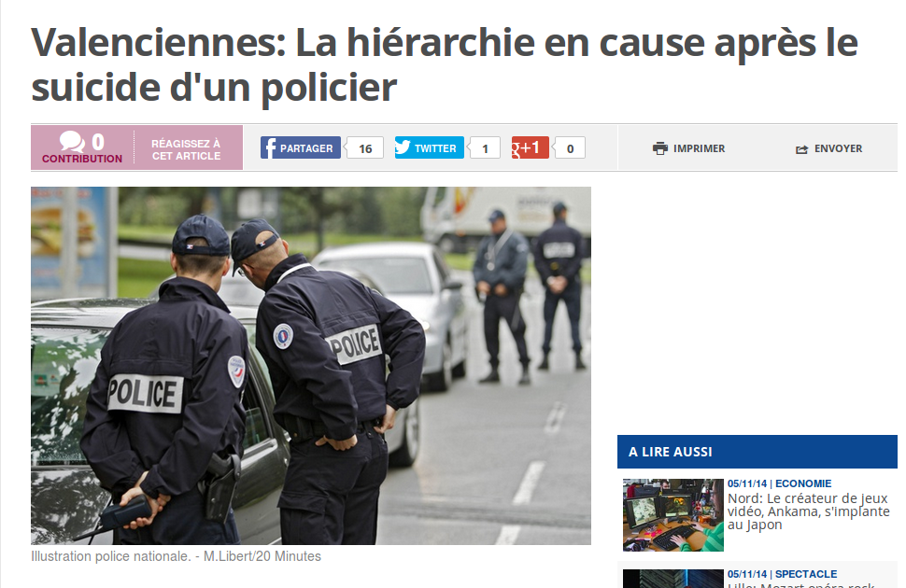Share article via Partager button
The height and width of the screenshot is (588, 906).
point(301,147)
